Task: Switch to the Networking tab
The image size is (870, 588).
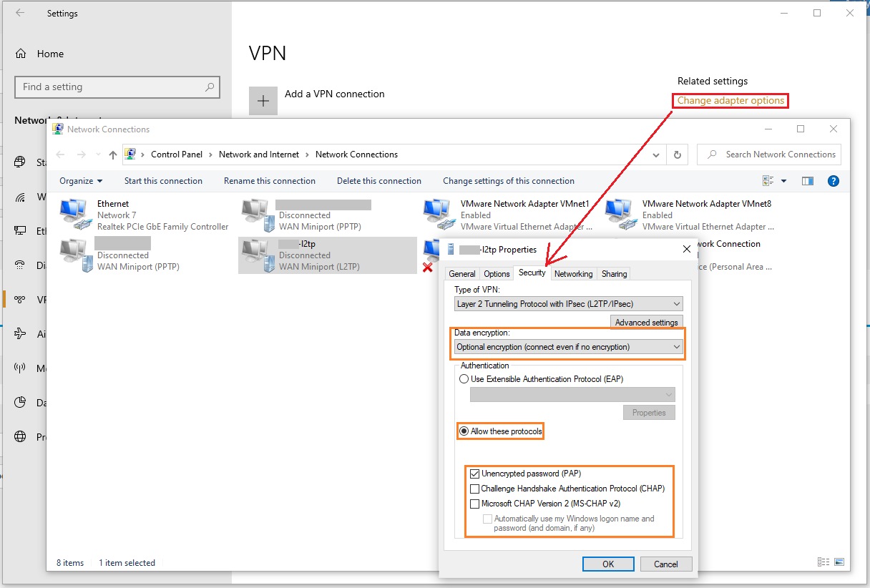Action: tap(573, 273)
